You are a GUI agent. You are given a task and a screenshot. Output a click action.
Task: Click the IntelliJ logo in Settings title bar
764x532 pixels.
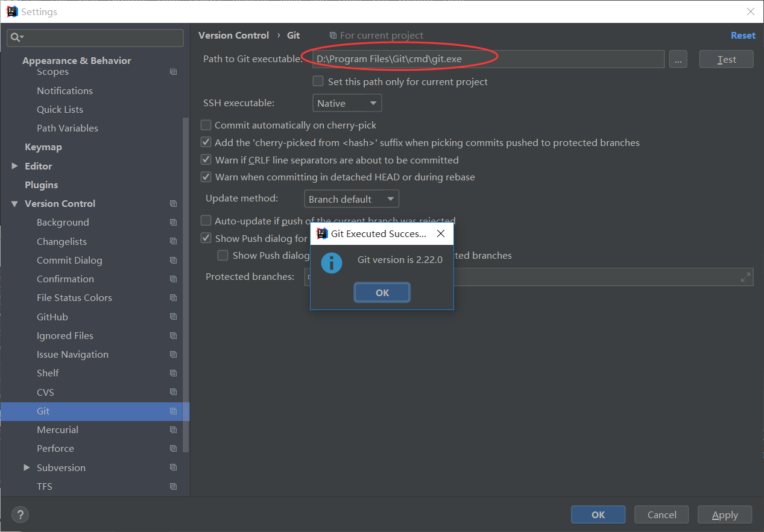(x=12, y=11)
